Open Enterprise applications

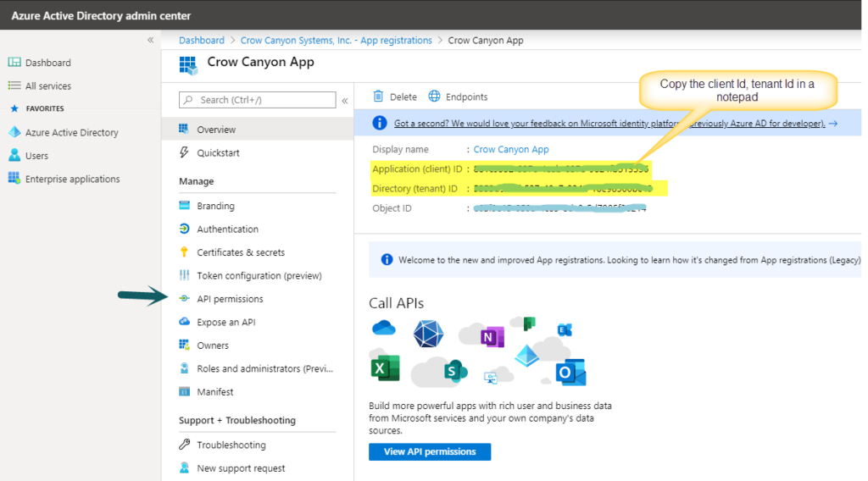[x=73, y=180]
